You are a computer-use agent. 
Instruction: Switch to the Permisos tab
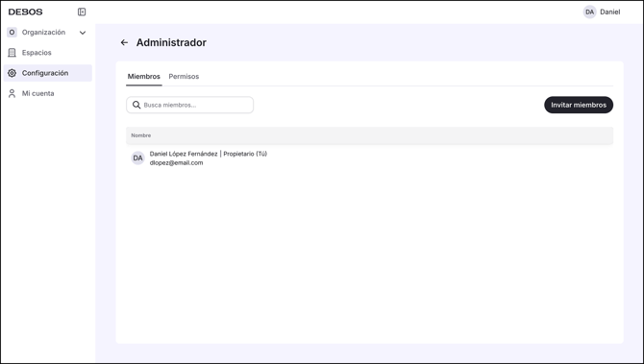coord(184,76)
